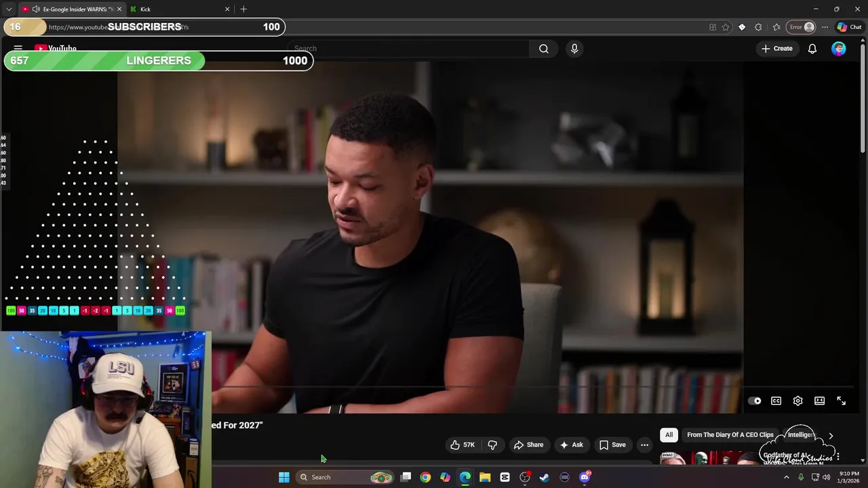Favorite this page with the star icon
This screenshot has width=868, height=488.
[x=726, y=27]
